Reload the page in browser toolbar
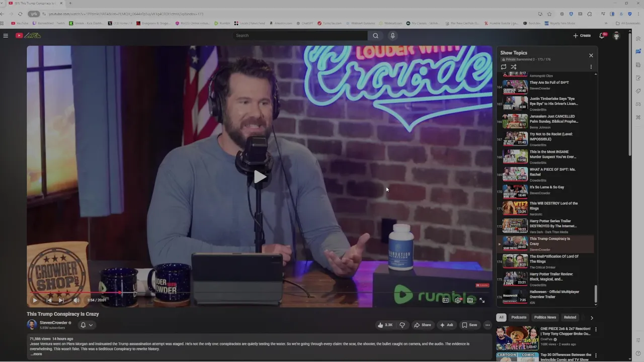Viewport: 644px width, 362px height. pos(20,14)
